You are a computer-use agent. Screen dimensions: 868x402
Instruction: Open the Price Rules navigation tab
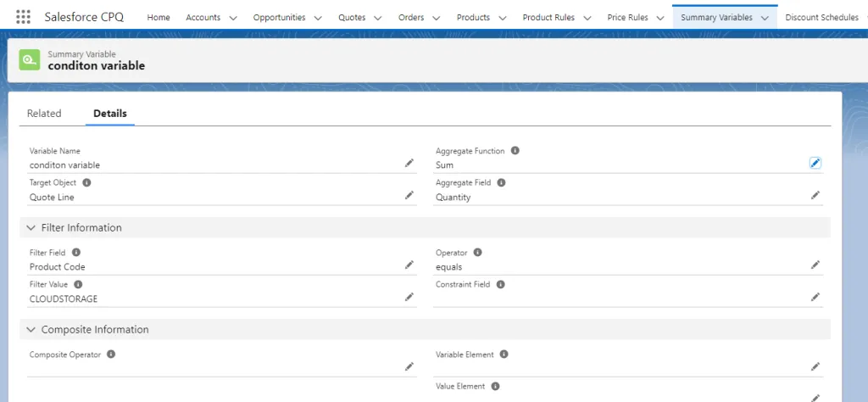pyautogui.click(x=628, y=17)
